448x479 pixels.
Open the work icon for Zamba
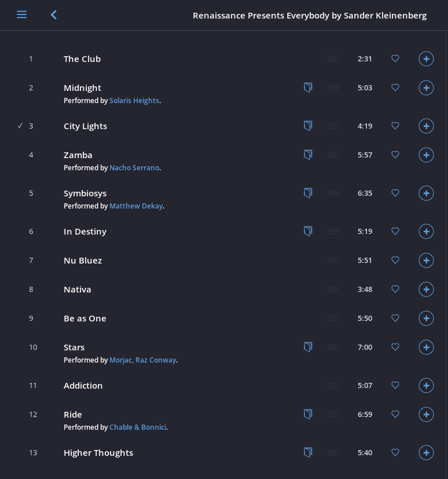[x=308, y=155]
